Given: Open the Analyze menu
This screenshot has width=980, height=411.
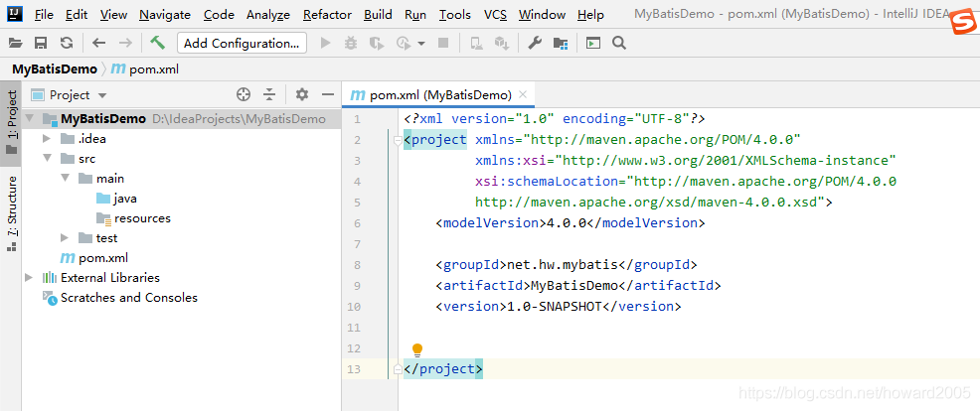Looking at the screenshot, I should 268,14.
